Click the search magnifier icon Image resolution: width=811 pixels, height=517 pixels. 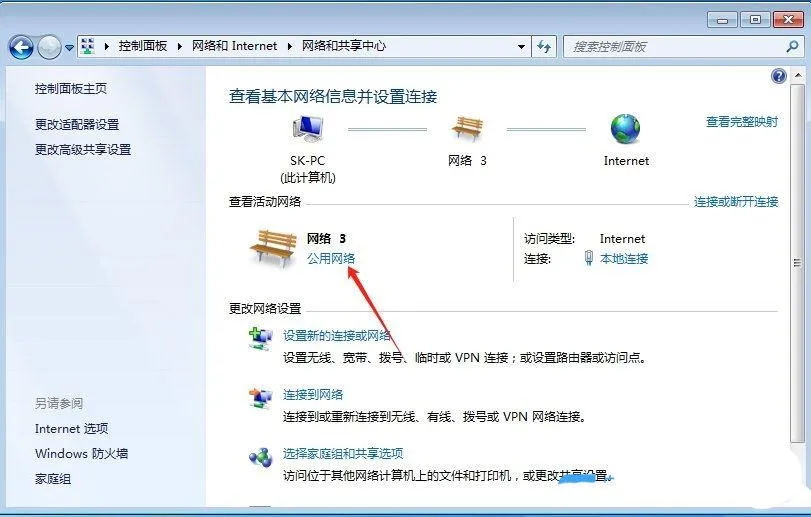[792, 47]
